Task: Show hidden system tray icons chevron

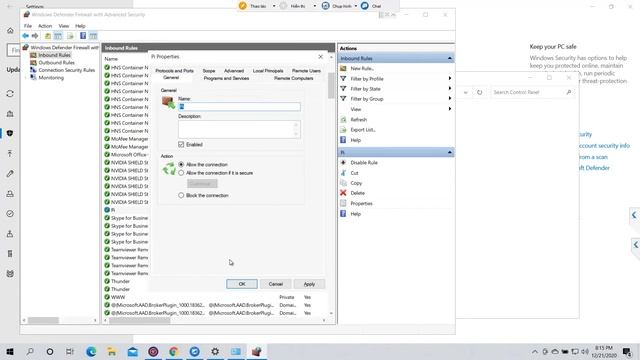Action: pyautogui.click(x=535, y=351)
